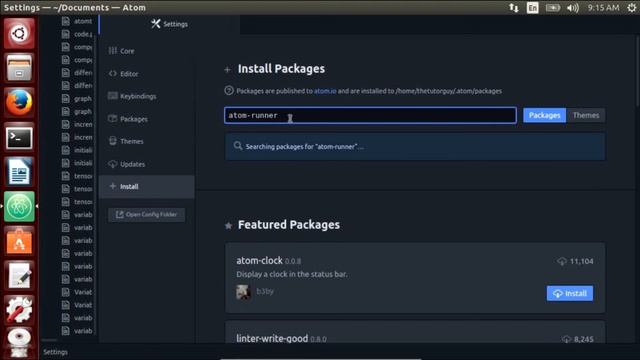This screenshot has width=640, height=360.
Task: Open the Themes settings section
Action: point(126,142)
